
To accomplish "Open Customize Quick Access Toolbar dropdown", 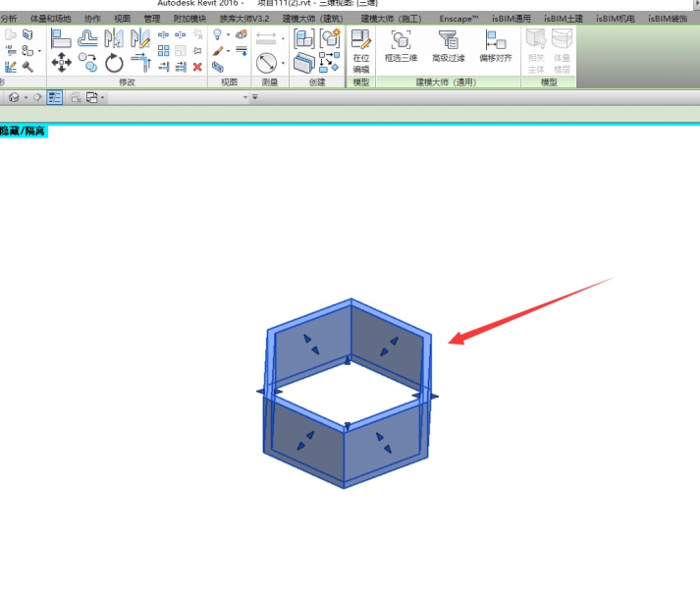I will coord(255,97).
